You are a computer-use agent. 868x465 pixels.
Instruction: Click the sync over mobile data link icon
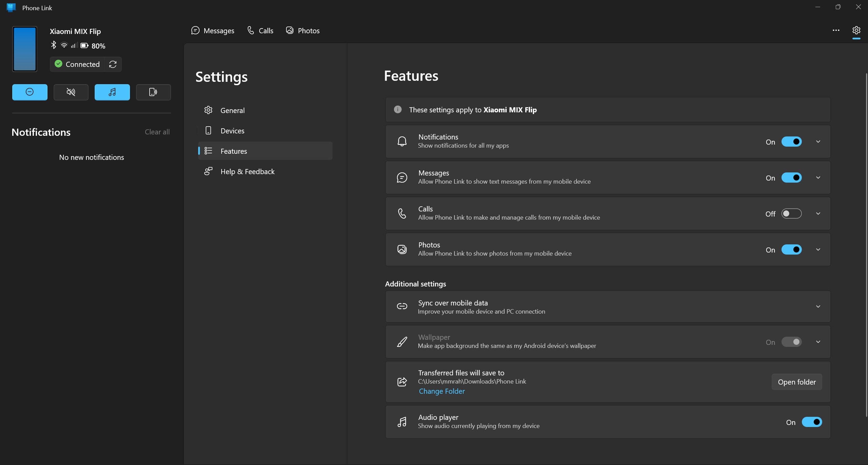[401, 306]
